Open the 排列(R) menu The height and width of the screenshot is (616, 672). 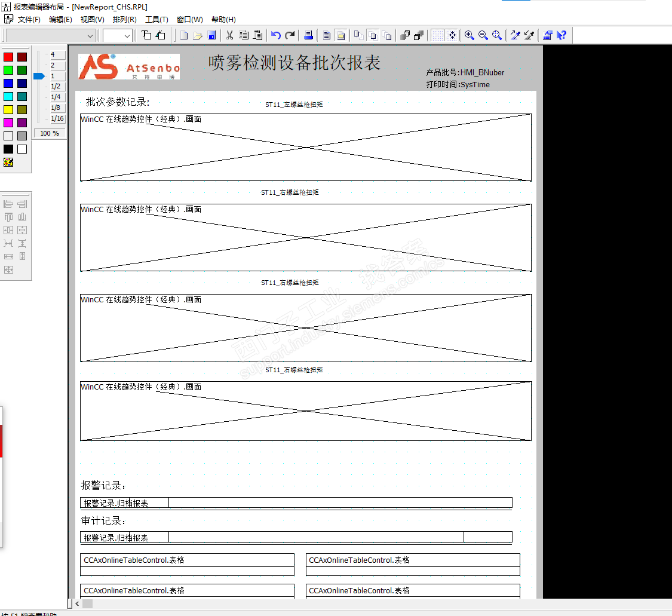pyautogui.click(x=124, y=19)
